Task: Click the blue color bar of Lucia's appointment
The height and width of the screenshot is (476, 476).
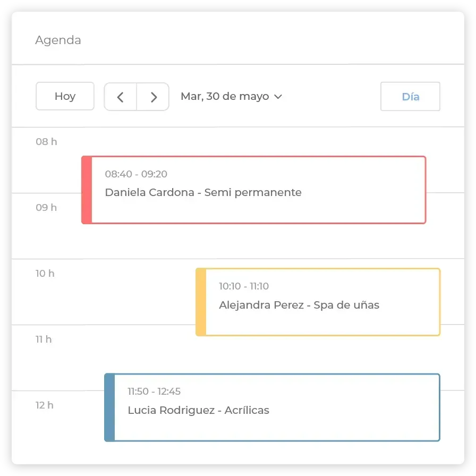Action: tap(109, 407)
